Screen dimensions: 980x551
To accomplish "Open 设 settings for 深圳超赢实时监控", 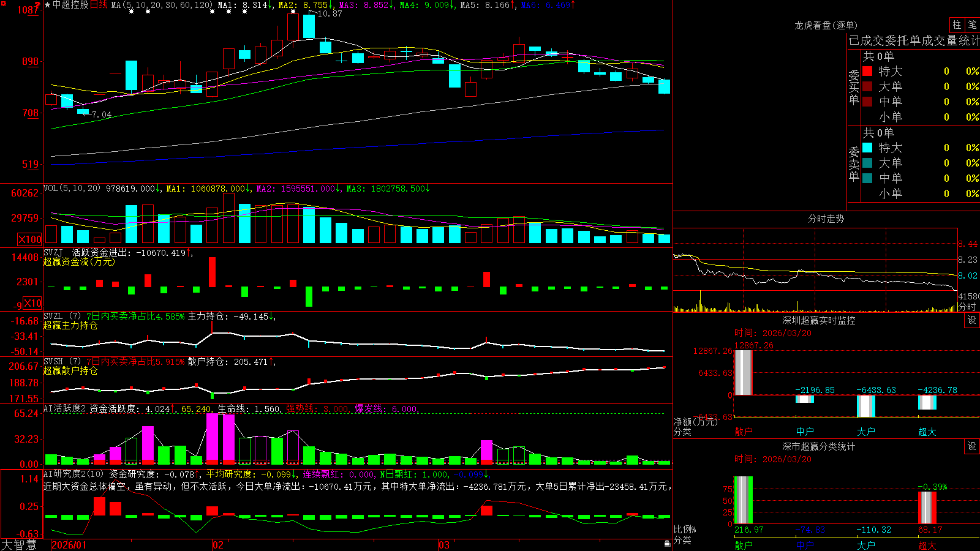I will coord(972,320).
